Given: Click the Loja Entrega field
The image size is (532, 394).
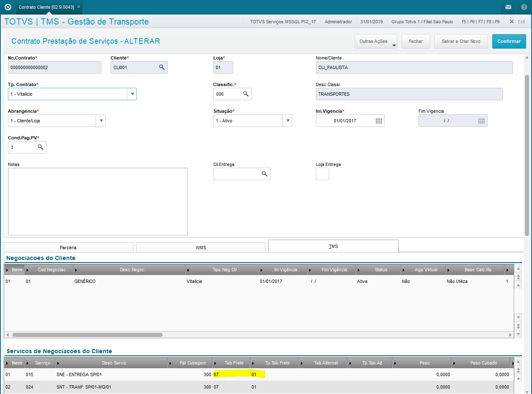Looking at the screenshot, I should [323, 174].
